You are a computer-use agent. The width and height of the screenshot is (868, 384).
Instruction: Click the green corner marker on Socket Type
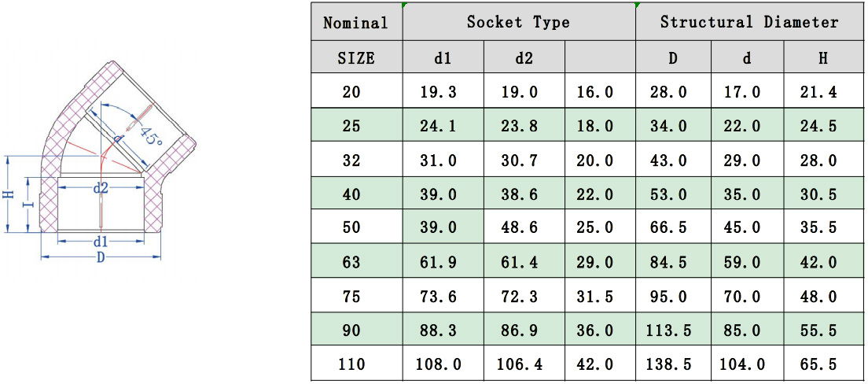pos(405,6)
